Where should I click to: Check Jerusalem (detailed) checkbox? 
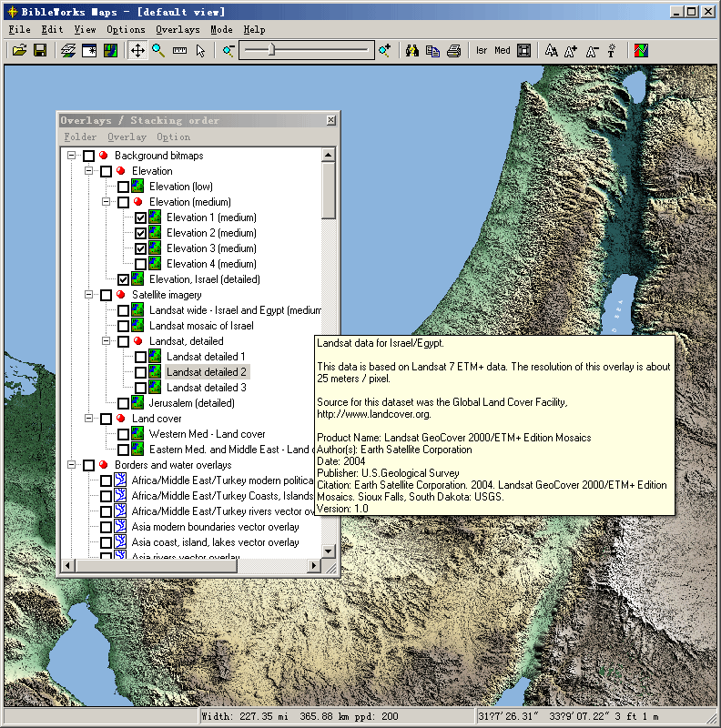tap(123, 403)
